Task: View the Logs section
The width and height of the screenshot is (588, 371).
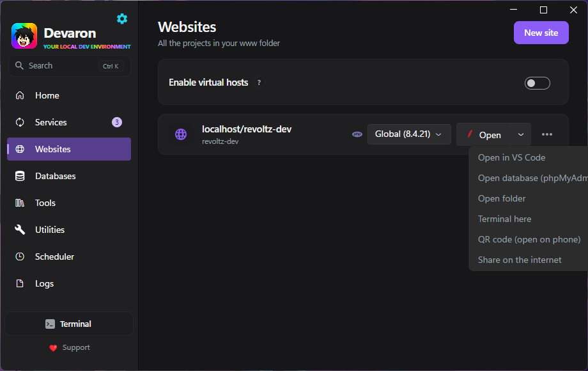Action: (x=69, y=283)
